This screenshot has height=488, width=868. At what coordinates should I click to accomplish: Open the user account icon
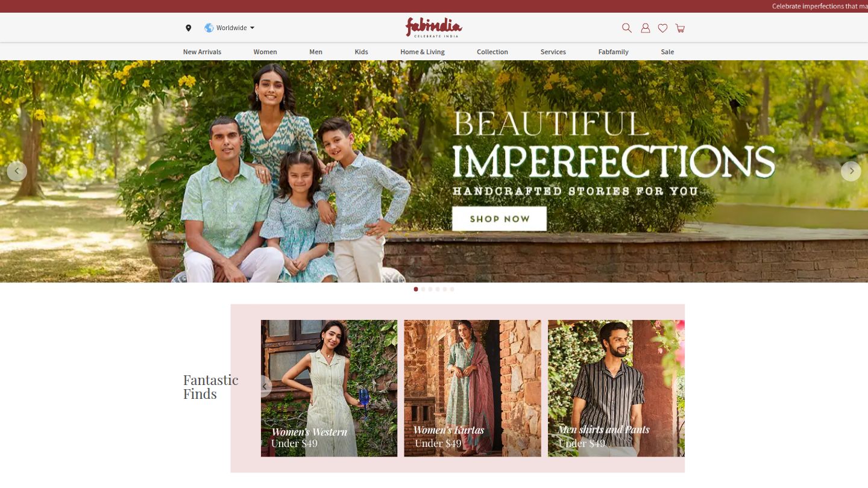point(645,28)
